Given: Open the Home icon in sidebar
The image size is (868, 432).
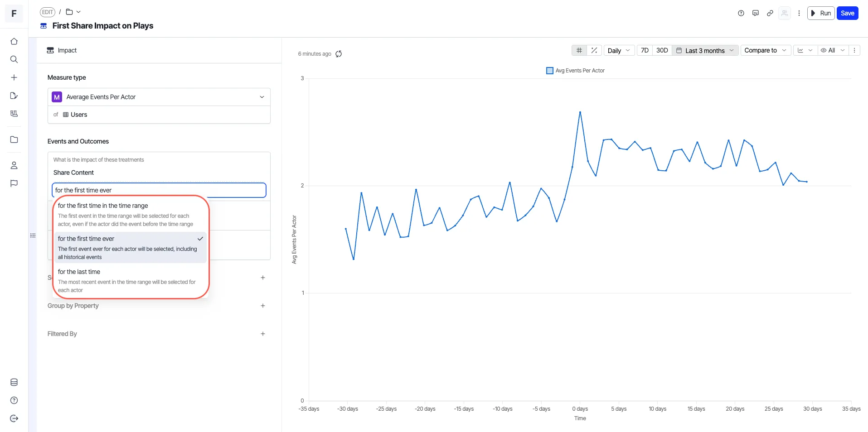Looking at the screenshot, I should click(14, 41).
